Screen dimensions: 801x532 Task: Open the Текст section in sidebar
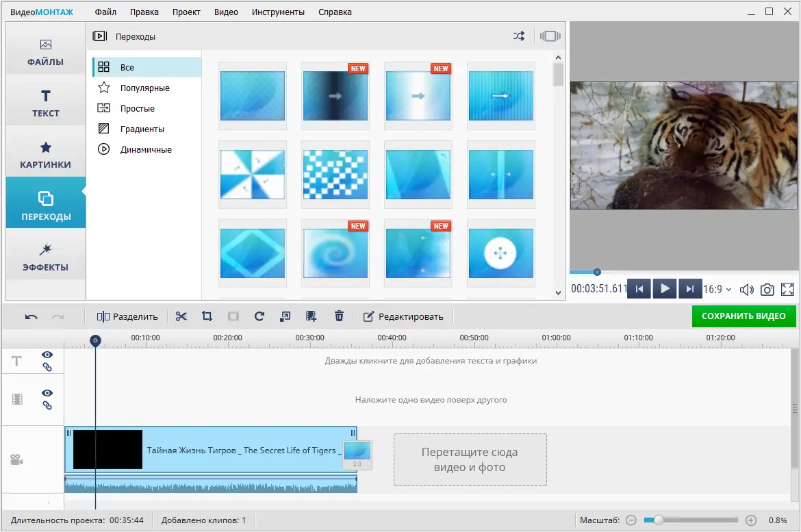tap(45, 104)
